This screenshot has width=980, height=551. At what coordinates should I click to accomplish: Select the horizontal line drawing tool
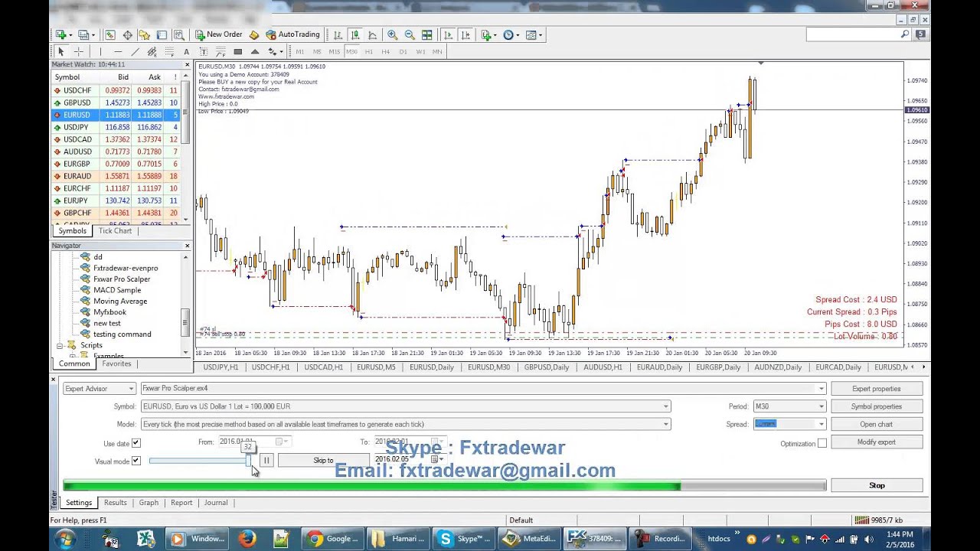(117, 51)
